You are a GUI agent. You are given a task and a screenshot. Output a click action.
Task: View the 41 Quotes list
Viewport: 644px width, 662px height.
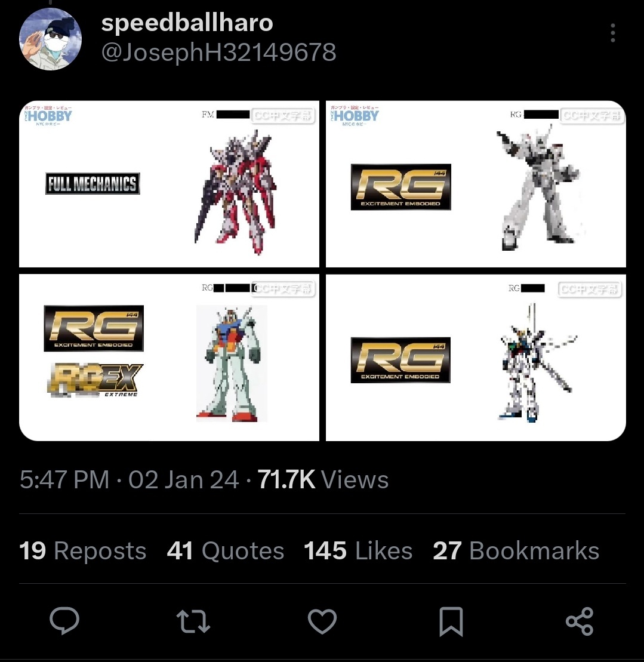click(x=226, y=550)
